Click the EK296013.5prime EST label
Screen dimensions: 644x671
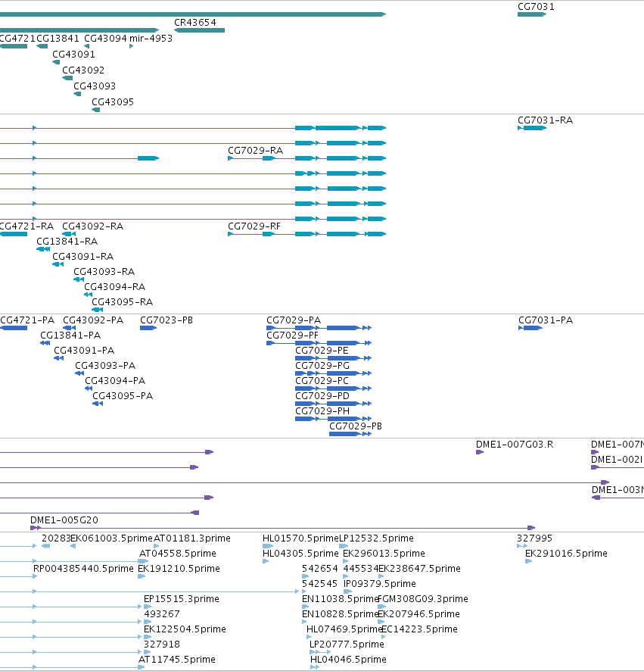[x=384, y=554]
